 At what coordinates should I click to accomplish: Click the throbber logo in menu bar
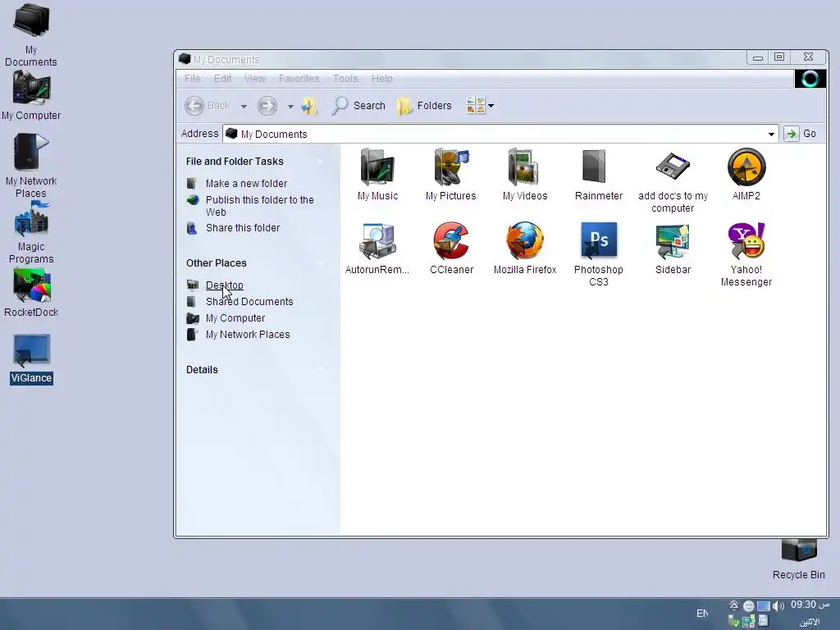click(810, 79)
